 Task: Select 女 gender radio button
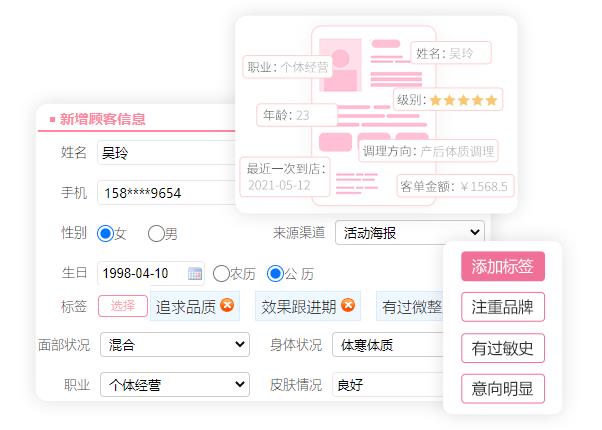point(105,233)
